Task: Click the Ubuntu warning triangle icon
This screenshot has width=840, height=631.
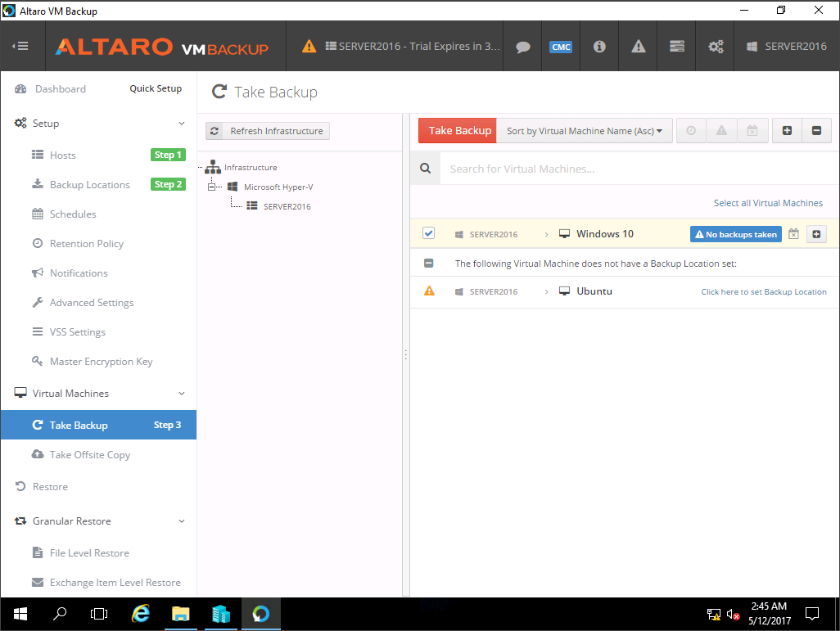Action: click(429, 291)
